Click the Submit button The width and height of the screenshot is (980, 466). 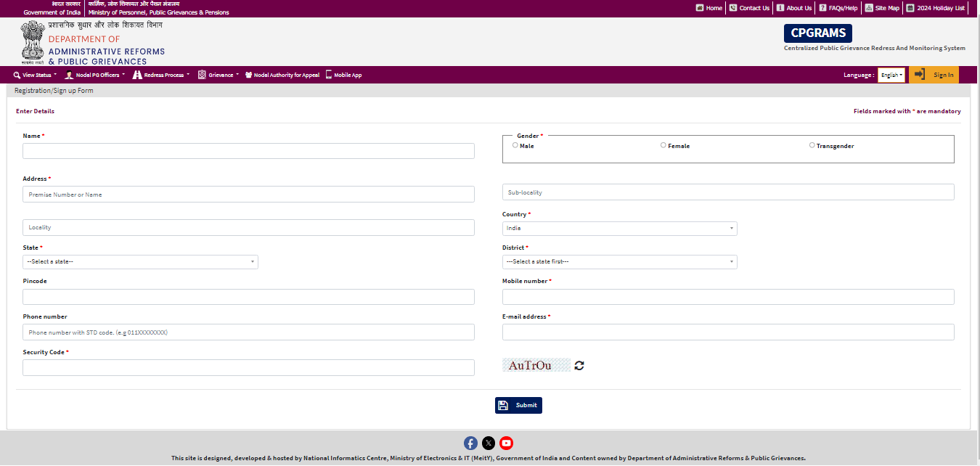(518, 405)
